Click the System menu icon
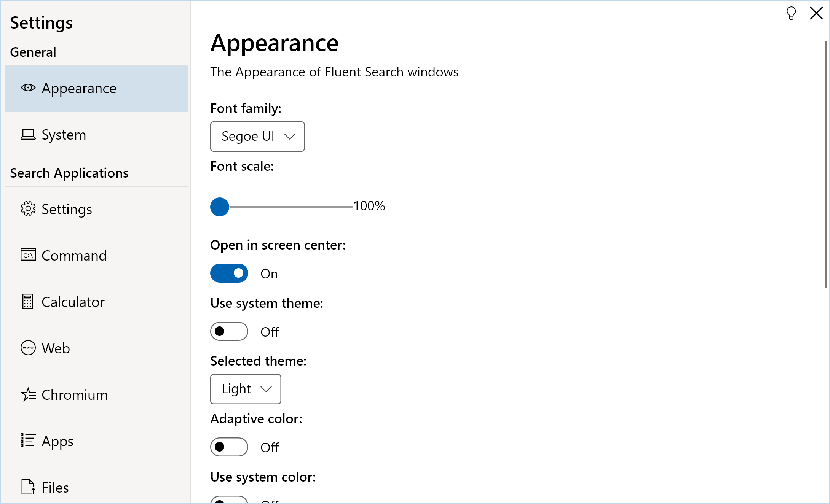Image resolution: width=830 pixels, height=504 pixels. click(28, 134)
